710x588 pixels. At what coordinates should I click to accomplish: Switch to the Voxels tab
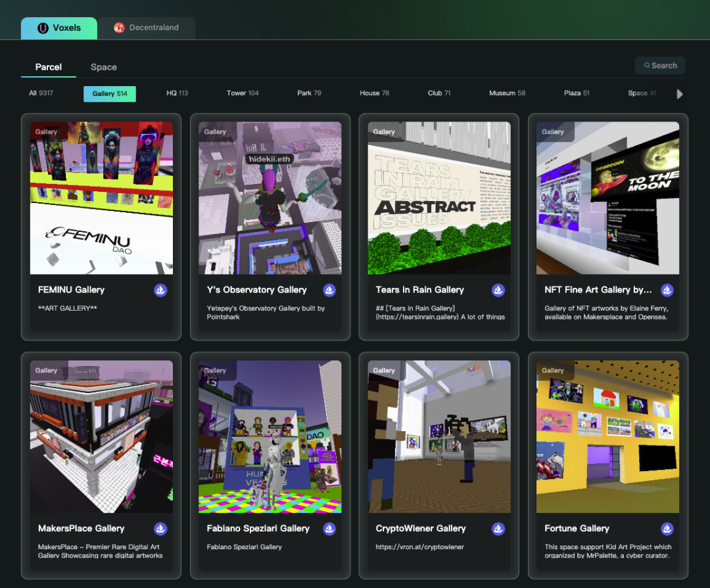coord(59,28)
